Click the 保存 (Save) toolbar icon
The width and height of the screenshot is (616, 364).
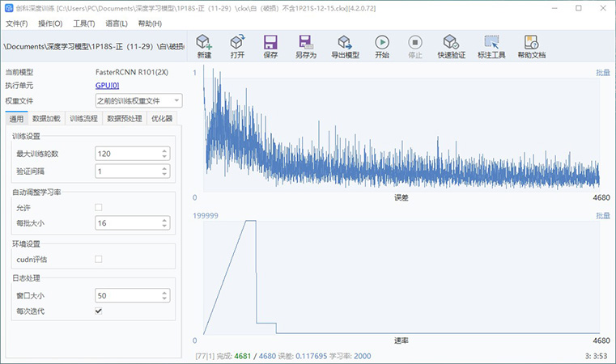click(x=270, y=46)
